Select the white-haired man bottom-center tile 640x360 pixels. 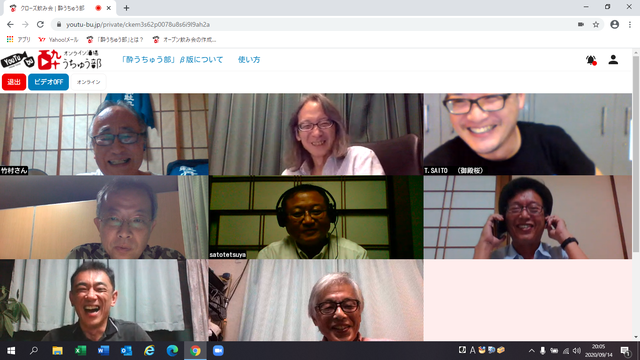(316, 300)
